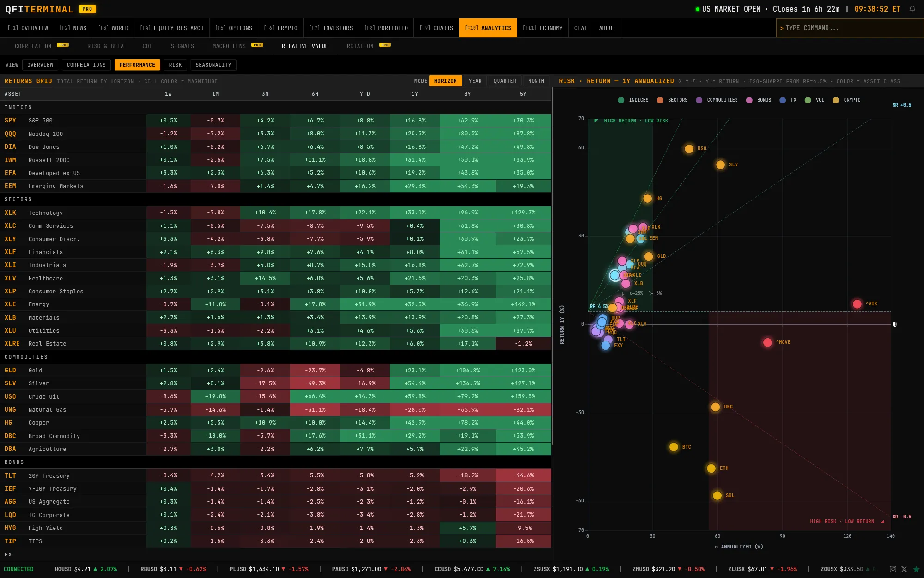Click the CCUSD $5,477.00 ticker in status bar
The width and height of the screenshot is (924, 578).
(x=472, y=569)
